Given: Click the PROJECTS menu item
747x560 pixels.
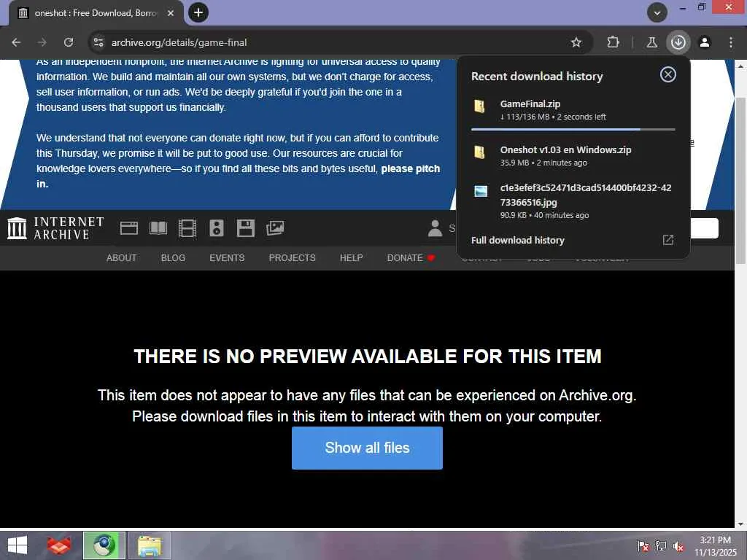Looking at the screenshot, I should click(292, 257).
